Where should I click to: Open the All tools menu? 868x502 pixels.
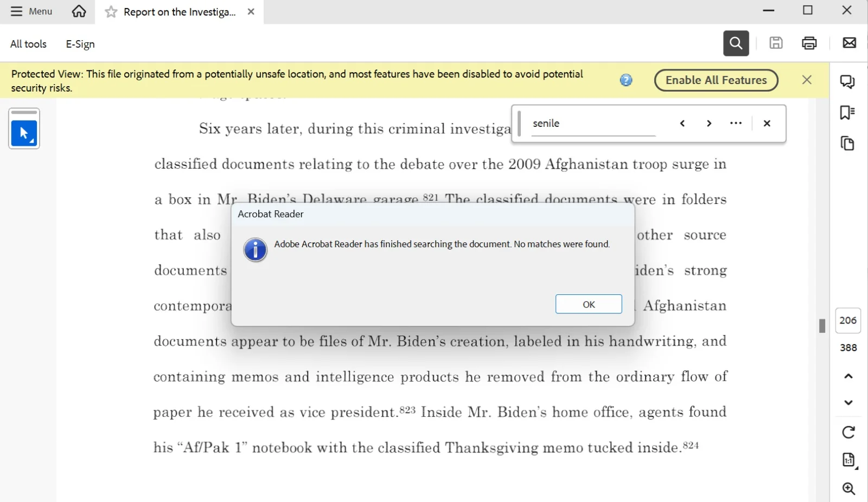28,43
